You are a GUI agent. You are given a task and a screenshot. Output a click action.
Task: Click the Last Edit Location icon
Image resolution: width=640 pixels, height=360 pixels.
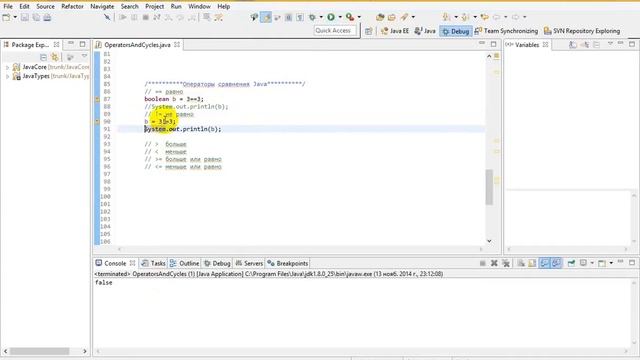[484, 17]
